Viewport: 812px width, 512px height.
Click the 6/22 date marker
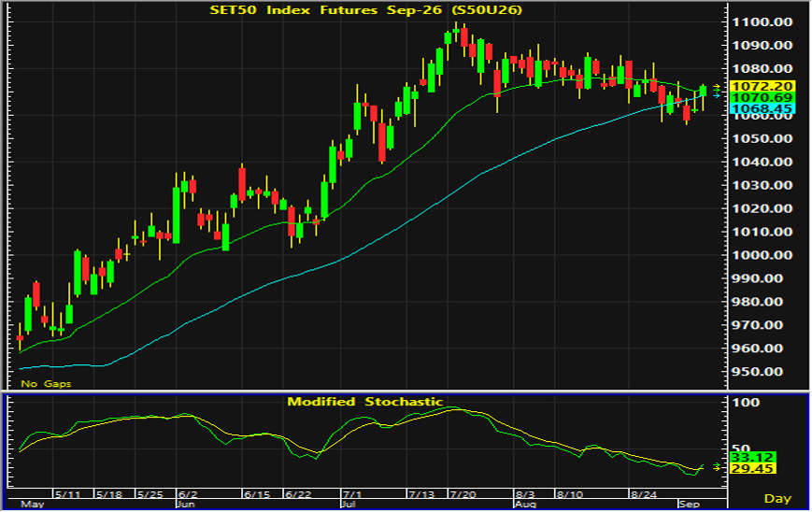(x=298, y=494)
